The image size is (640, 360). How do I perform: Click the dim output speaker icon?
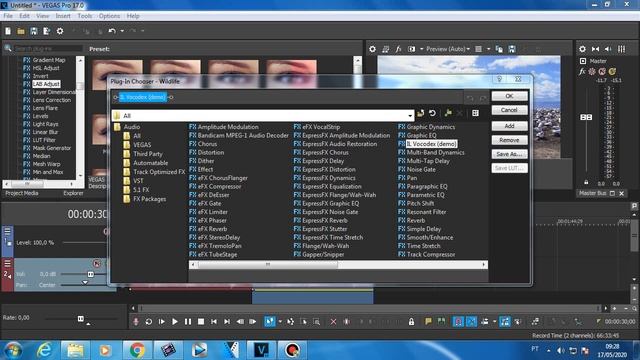[x=608, y=49]
